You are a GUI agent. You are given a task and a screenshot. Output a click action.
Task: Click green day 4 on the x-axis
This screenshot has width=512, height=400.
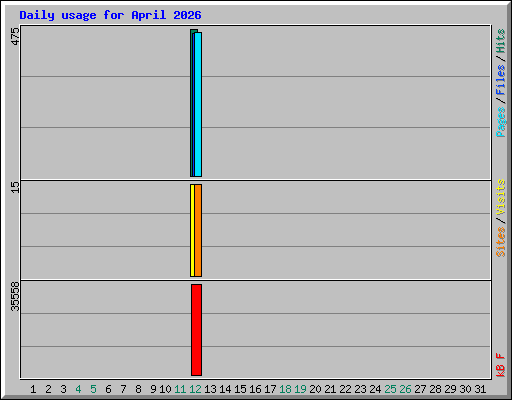pyautogui.click(x=78, y=389)
